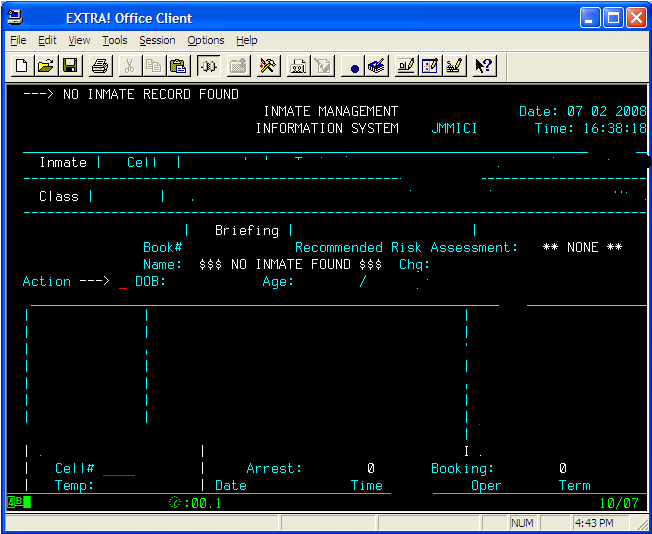Image resolution: width=652 pixels, height=534 pixels.
Task: Open the Edit menu
Action: click(x=47, y=40)
